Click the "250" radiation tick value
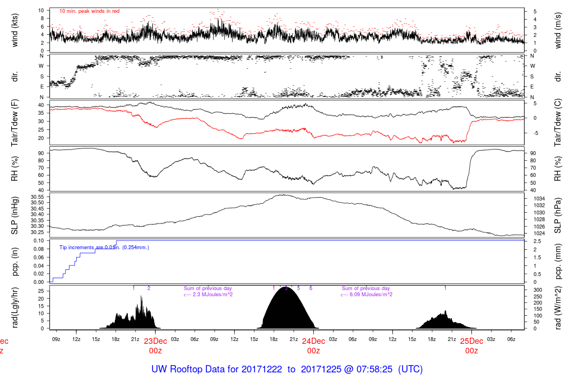The height and width of the screenshot is (392, 574). click(x=538, y=296)
